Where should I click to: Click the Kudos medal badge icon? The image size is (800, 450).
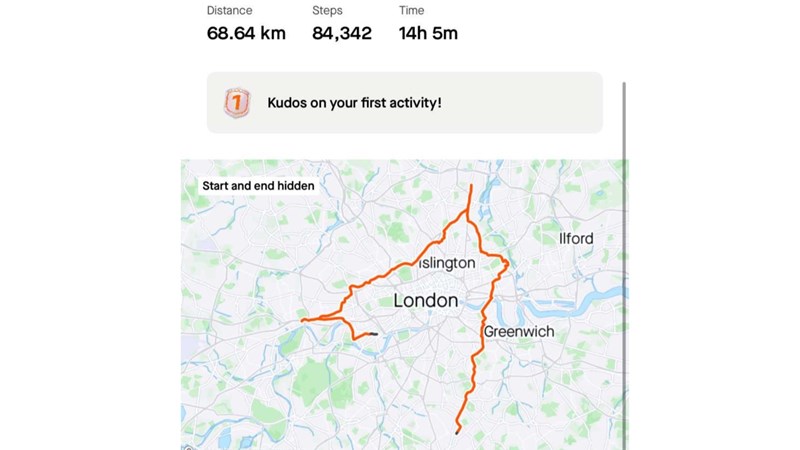[x=235, y=102]
